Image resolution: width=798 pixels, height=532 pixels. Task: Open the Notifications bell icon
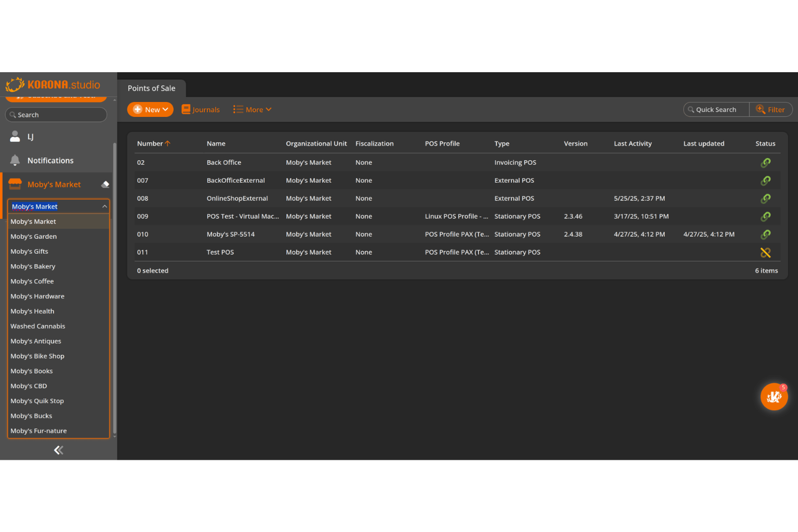tap(15, 160)
